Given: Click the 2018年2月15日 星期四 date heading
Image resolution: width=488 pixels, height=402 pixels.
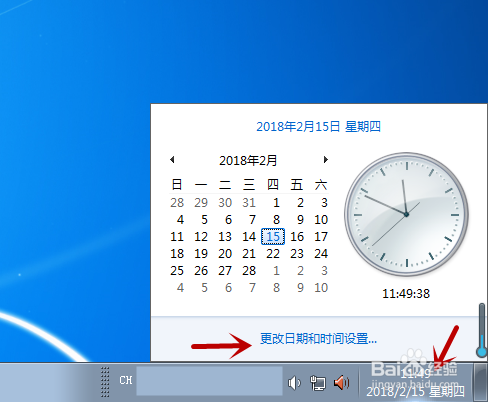Looking at the screenshot, I should coord(318,127).
